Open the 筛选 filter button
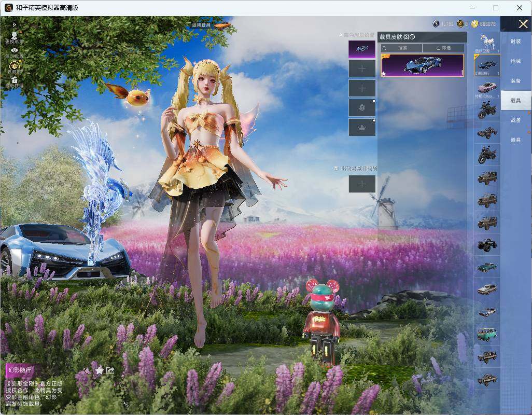 (443, 48)
